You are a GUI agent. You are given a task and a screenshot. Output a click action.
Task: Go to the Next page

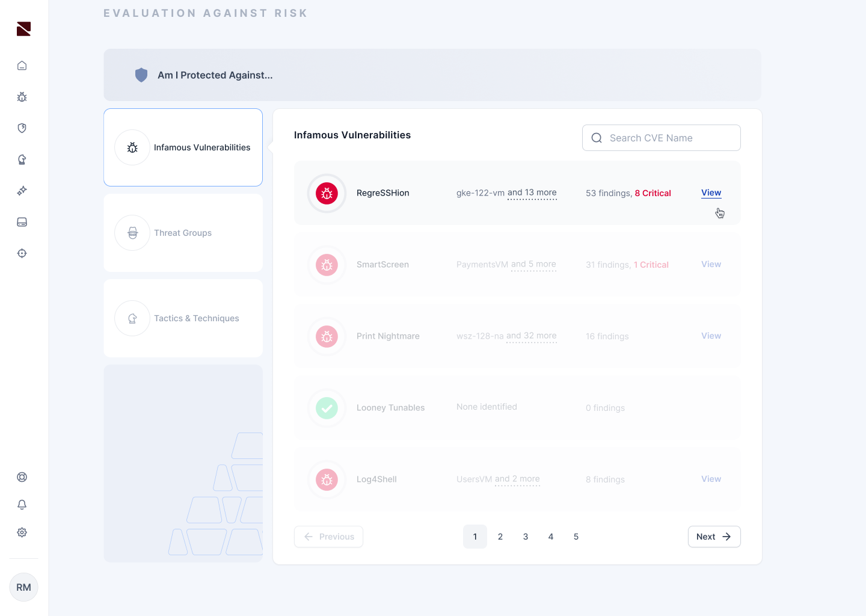(x=714, y=537)
